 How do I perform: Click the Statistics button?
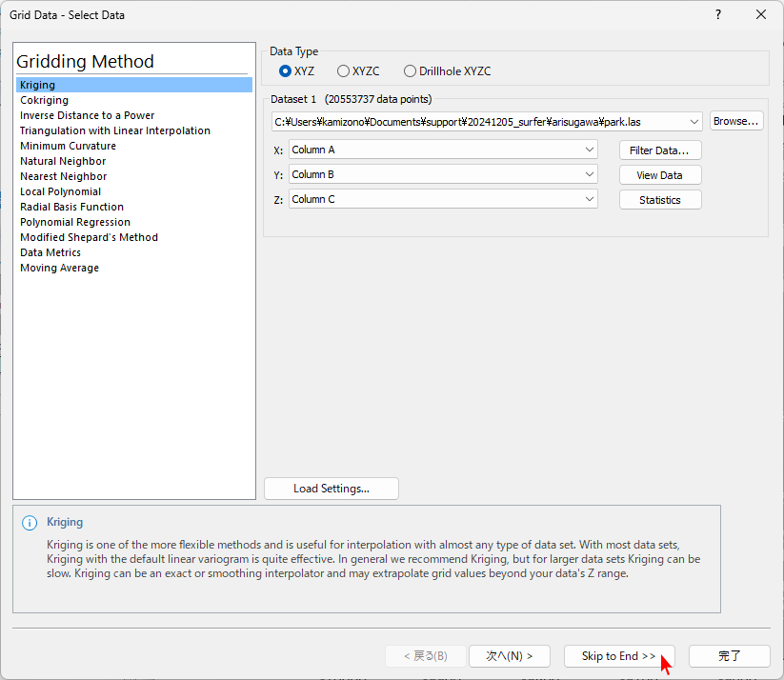click(x=659, y=200)
